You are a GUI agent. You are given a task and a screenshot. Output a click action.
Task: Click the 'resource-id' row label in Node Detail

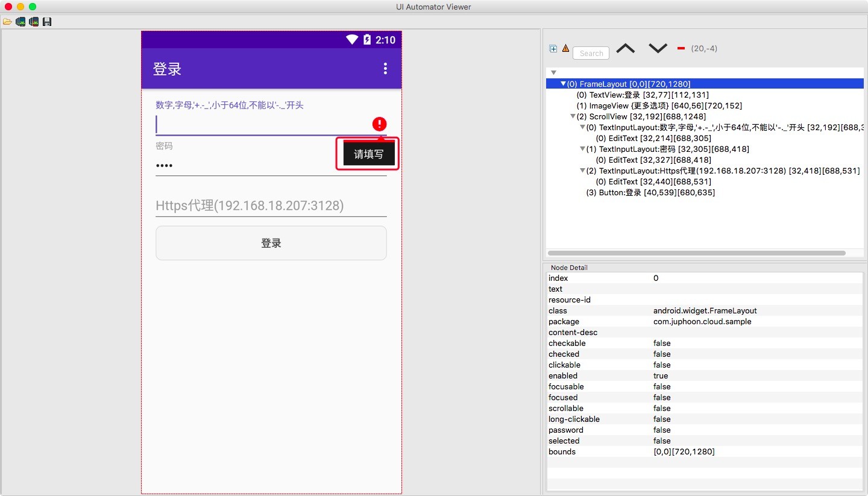(569, 300)
